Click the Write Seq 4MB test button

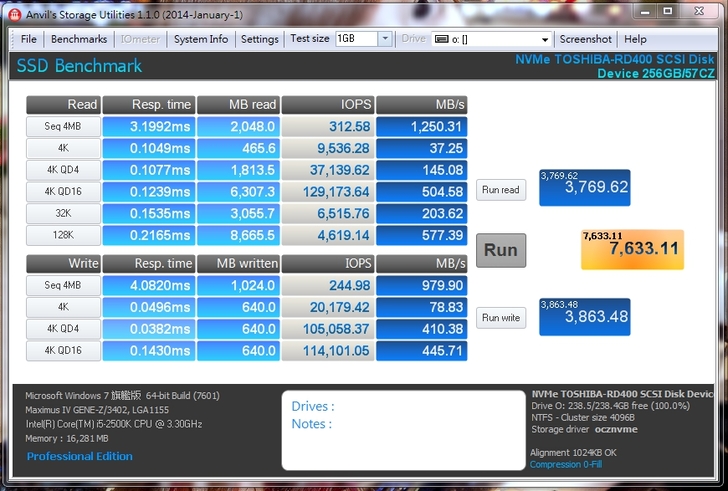(63, 285)
